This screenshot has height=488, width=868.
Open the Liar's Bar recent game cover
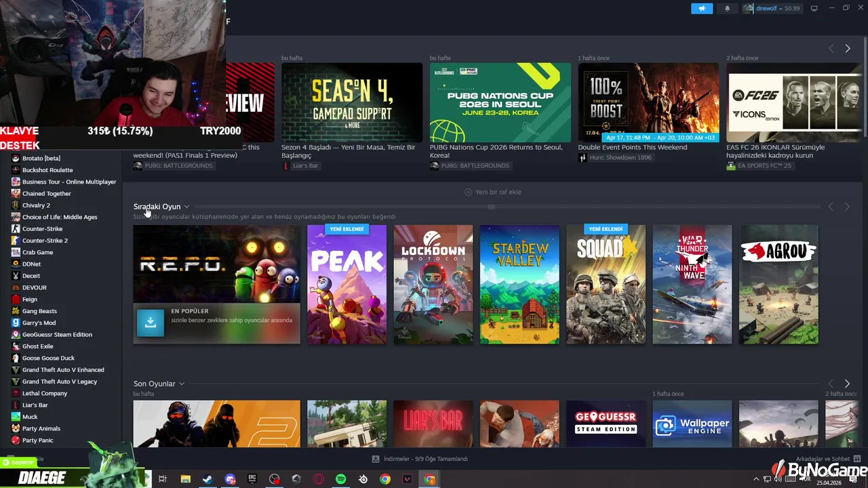click(x=433, y=424)
